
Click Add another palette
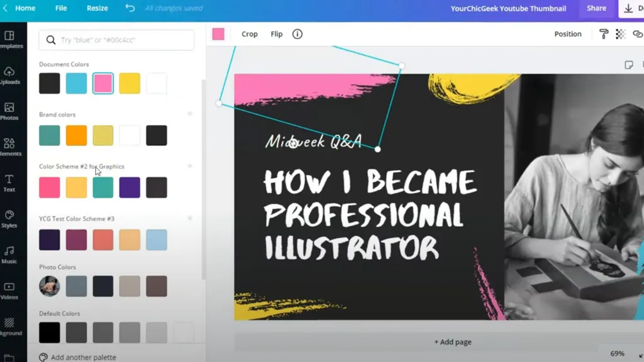[84, 357]
